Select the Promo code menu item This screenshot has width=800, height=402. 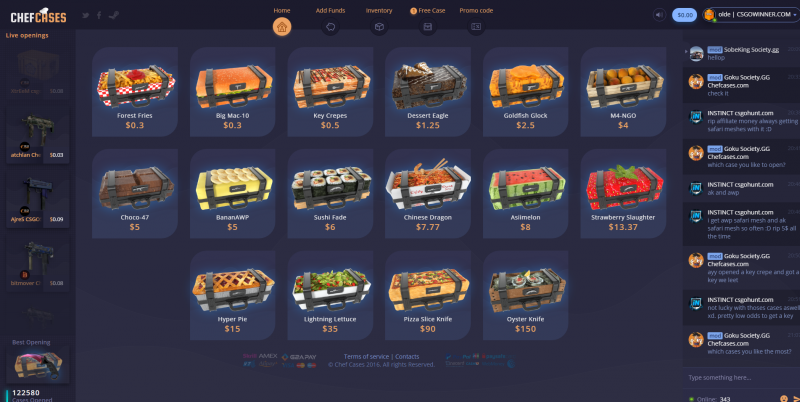(476, 10)
